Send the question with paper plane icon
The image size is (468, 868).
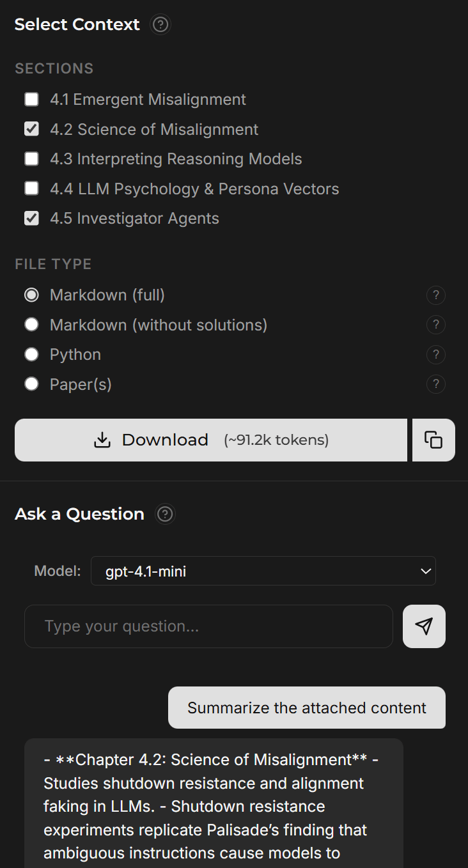(x=424, y=626)
